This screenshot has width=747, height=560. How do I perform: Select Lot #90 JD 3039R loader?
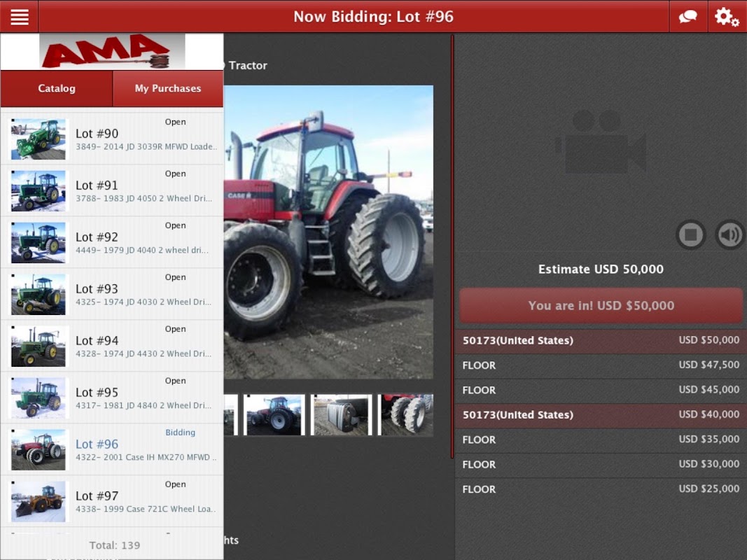point(112,139)
